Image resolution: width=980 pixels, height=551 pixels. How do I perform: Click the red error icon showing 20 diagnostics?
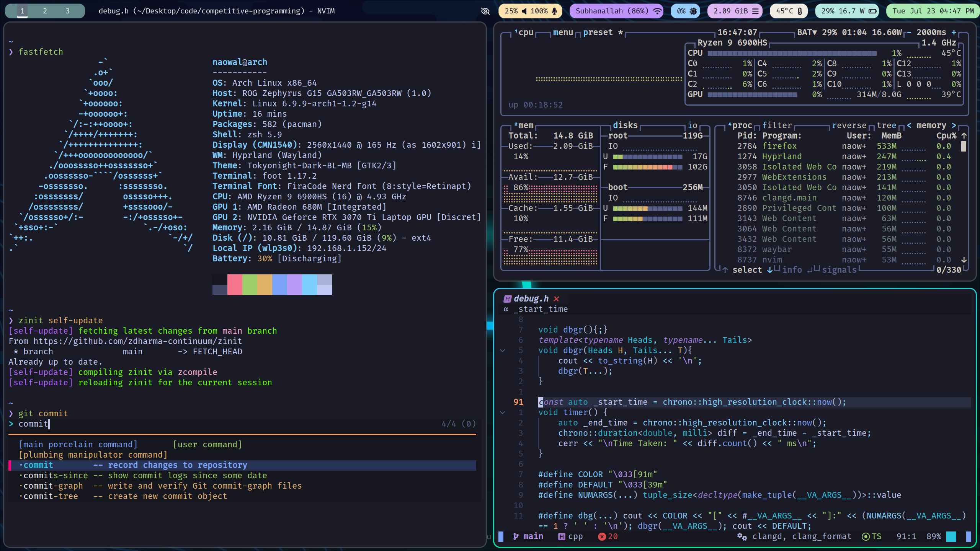[x=602, y=536]
